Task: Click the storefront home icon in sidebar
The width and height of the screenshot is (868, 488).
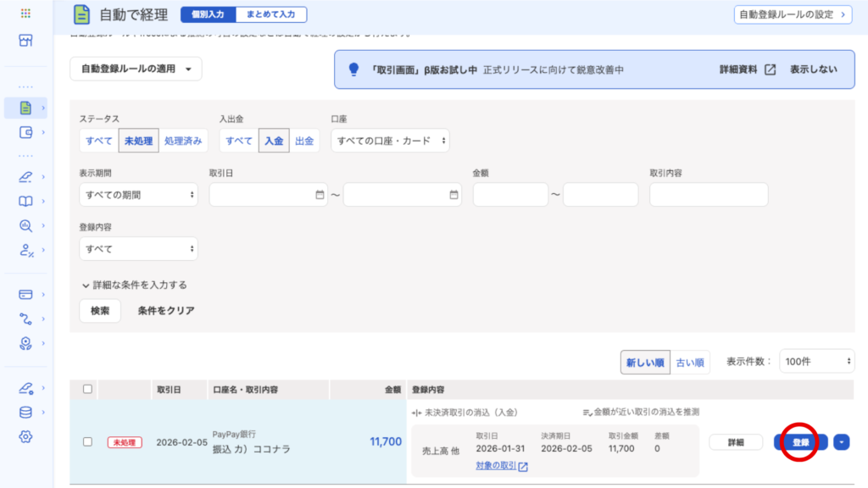Action: pos(25,41)
